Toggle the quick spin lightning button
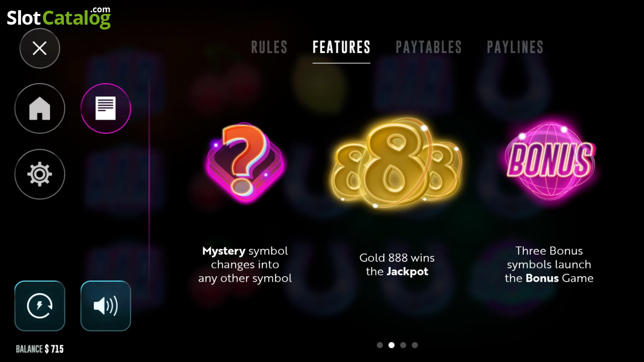Image resolution: width=644 pixels, height=362 pixels. tap(40, 306)
